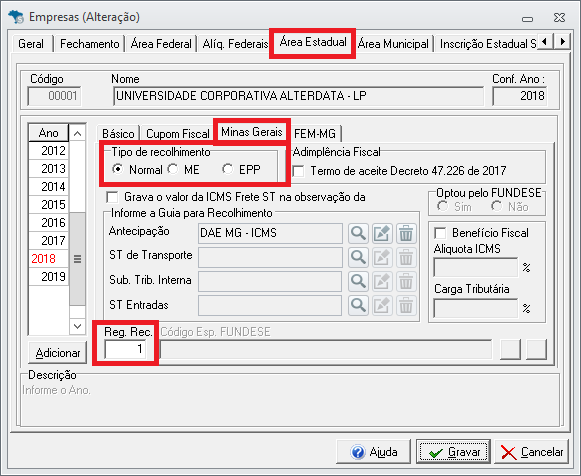The image size is (581, 476).
Task: Delete the Antecipação DAE MG guia
Action: pyautogui.click(x=406, y=233)
